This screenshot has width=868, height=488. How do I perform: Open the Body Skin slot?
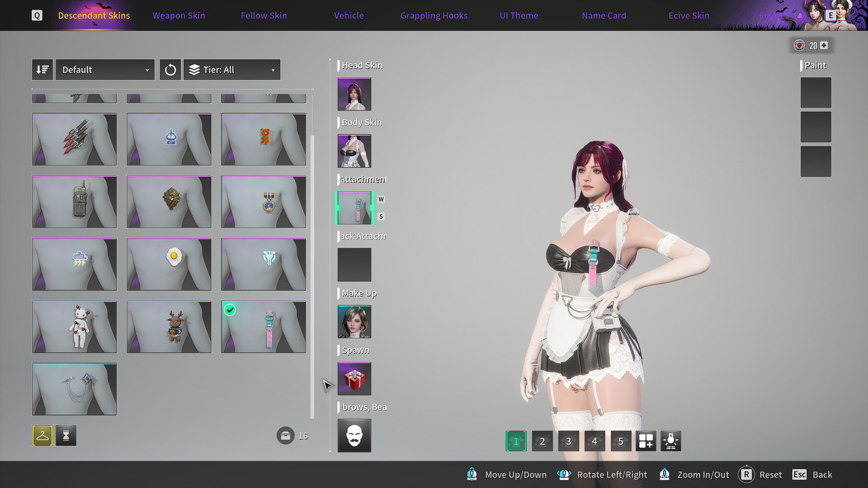click(x=355, y=151)
